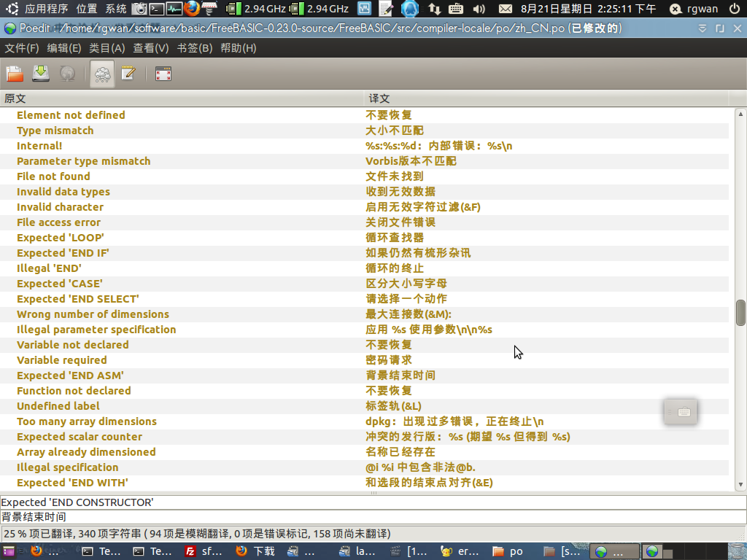Select the 'Illegal specification' row

tap(364, 467)
